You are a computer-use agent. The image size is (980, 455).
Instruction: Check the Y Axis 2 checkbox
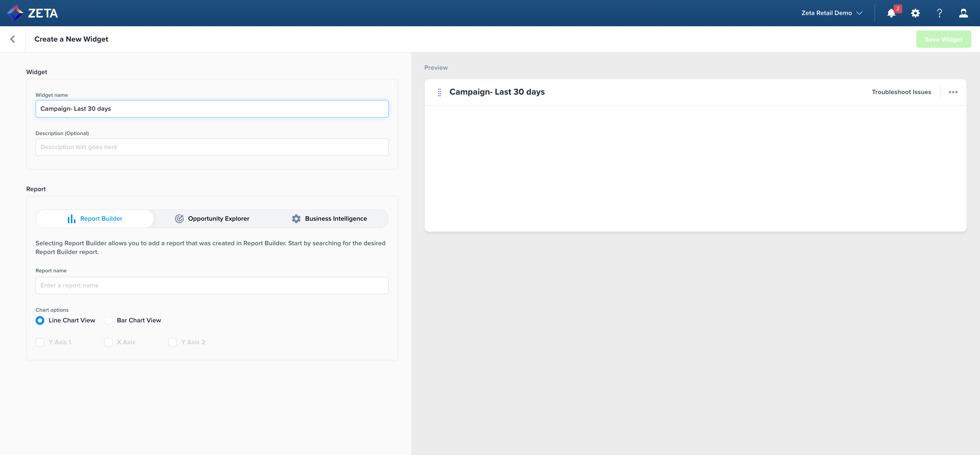pos(173,342)
